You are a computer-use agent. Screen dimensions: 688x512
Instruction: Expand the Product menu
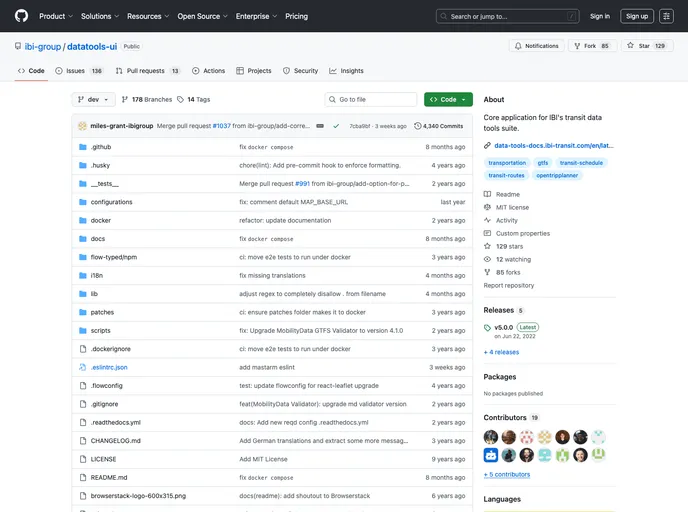coord(56,16)
